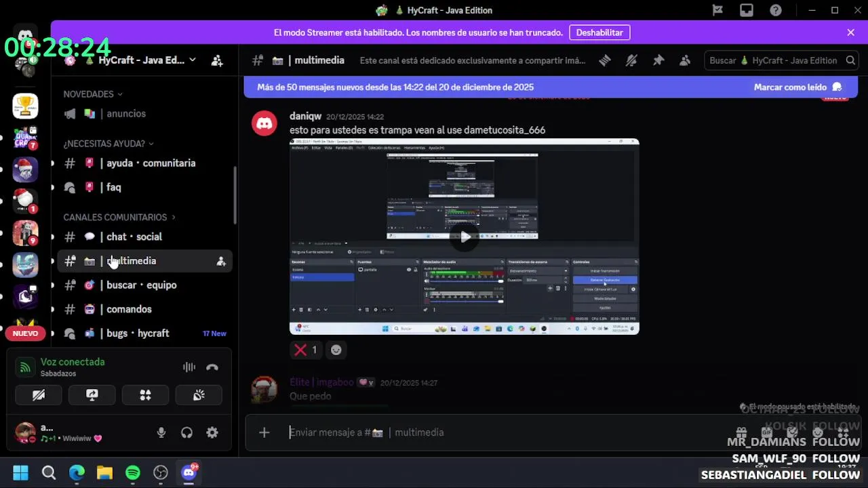The height and width of the screenshot is (488, 868).
Task: Click the message upload plus button
Action: tap(264, 432)
